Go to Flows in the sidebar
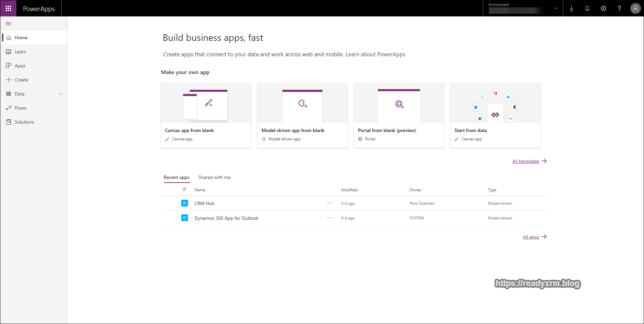644x324 pixels. (20, 108)
